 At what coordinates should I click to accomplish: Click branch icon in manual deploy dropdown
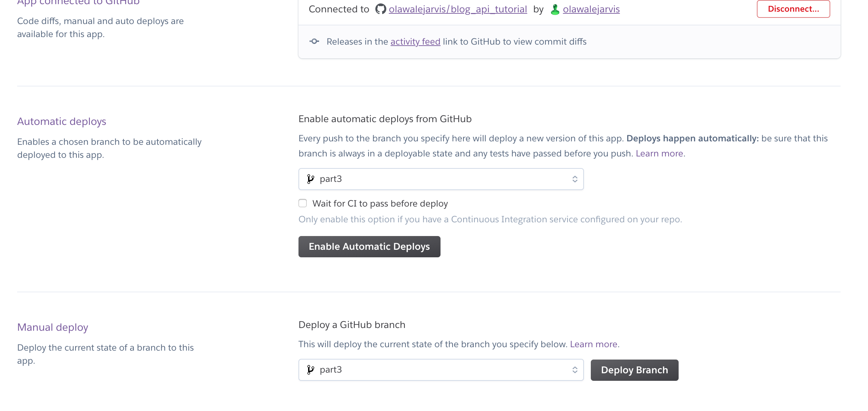pos(310,370)
